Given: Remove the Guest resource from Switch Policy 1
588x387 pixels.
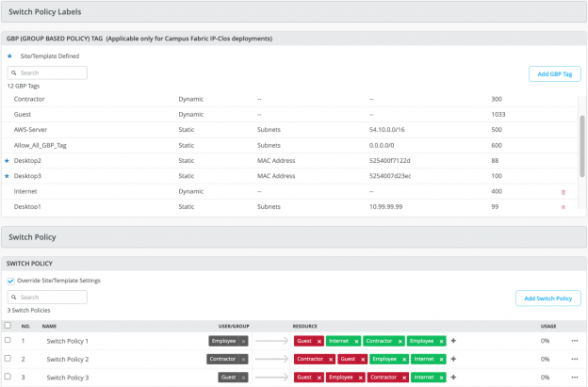Looking at the screenshot, I should tap(318, 341).
